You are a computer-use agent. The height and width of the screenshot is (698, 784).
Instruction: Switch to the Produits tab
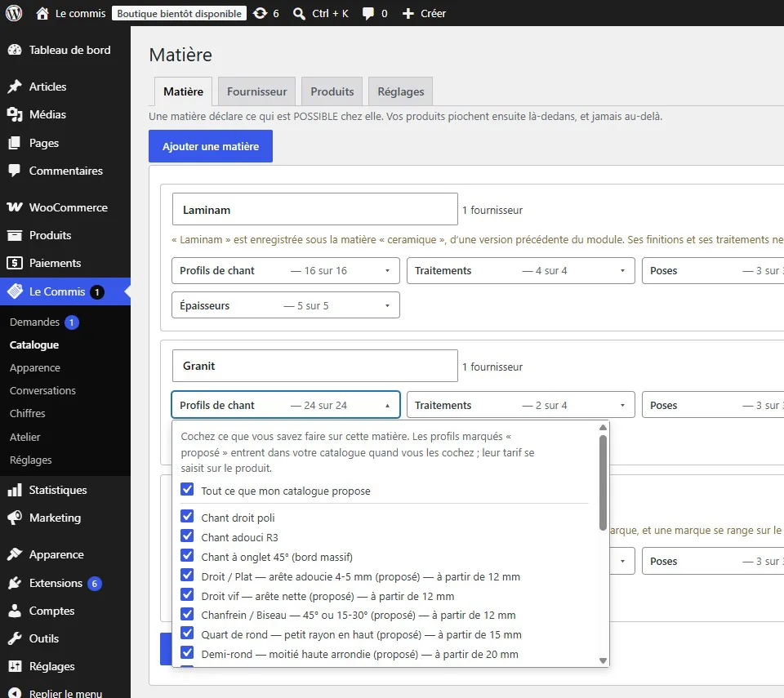point(332,91)
